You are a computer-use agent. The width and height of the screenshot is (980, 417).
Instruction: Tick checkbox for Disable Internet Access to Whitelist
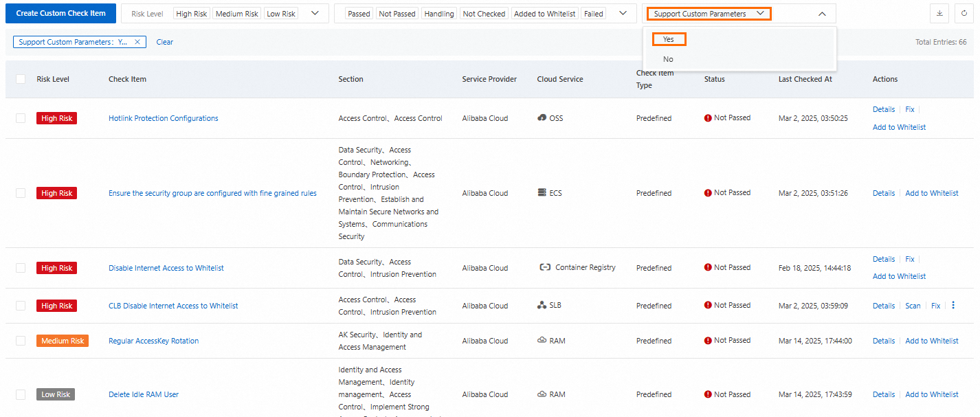(21, 268)
